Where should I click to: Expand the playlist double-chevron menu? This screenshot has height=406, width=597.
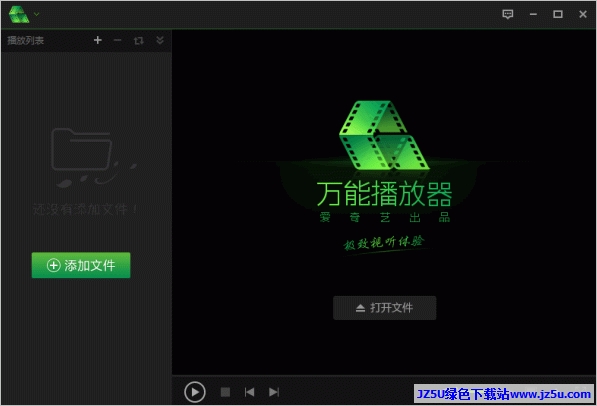point(160,40)
